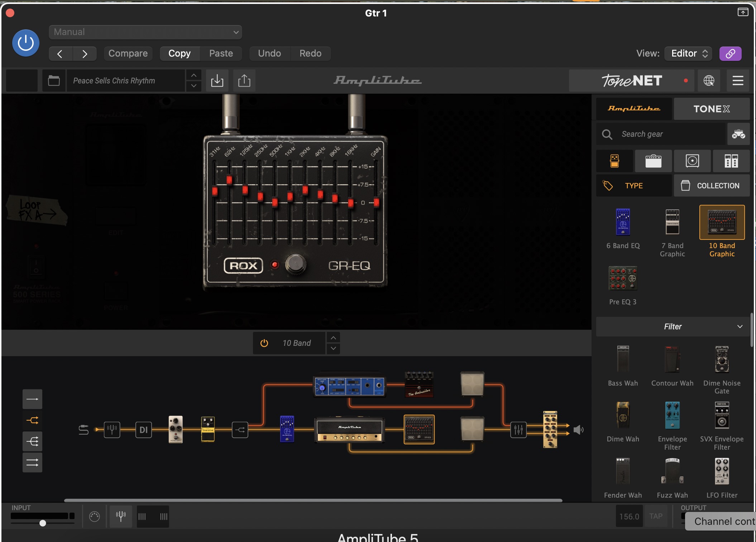Screen dimensions: 756x542
Task: Select the AmpliTube amp head in chain
Action: click(x=349, y=430)
